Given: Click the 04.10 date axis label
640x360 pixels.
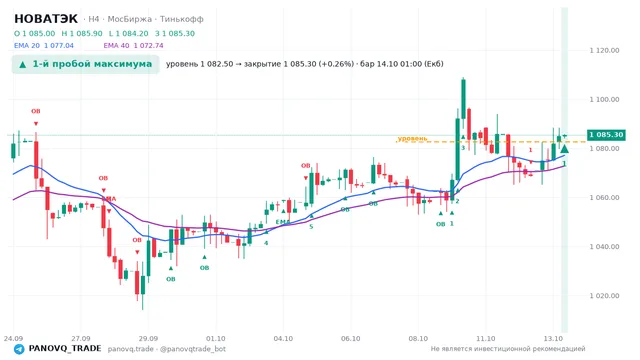Looking at the screenshot, I should click(x=283, y=338).
